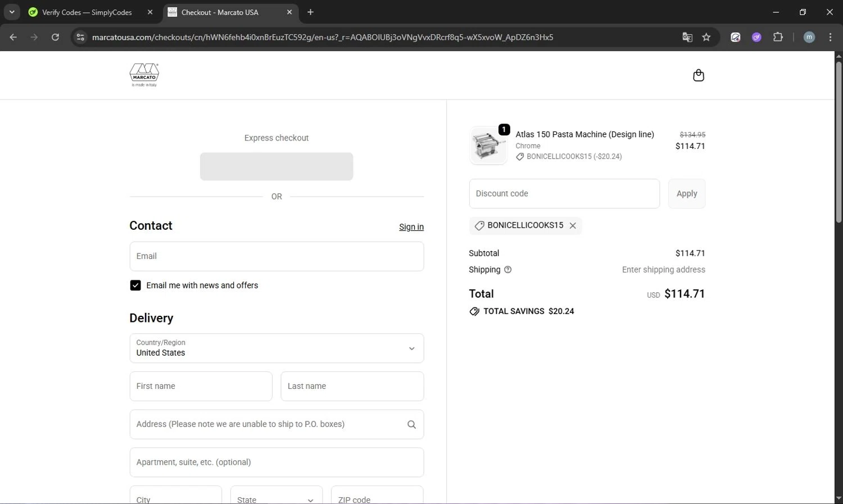
Task: Open the Chrome extensions puzzle icon
Action: click(x=778, y=37)
